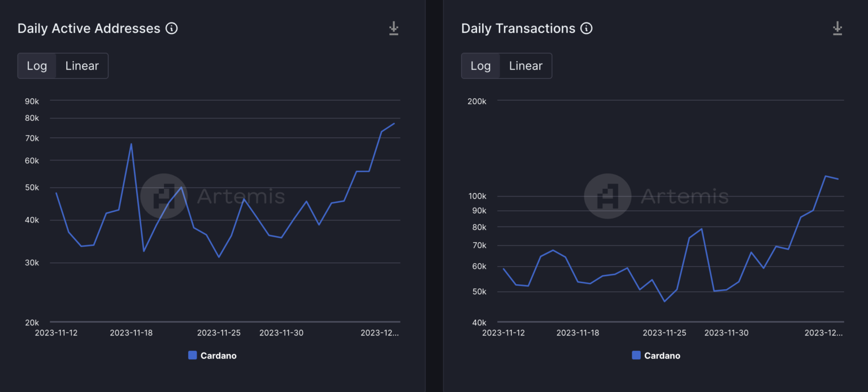
Task: Download the Daily Transactions chart
Action: [837, 28]
